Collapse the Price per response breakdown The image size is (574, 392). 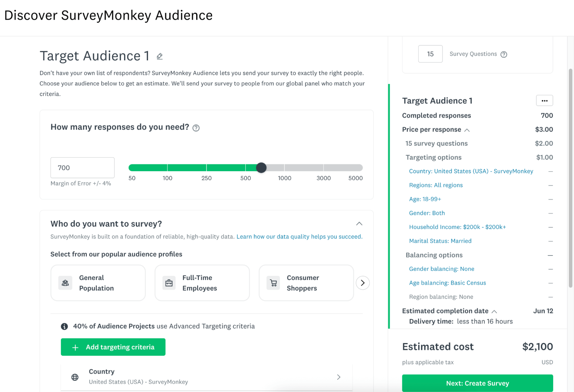tap(467, 130)
